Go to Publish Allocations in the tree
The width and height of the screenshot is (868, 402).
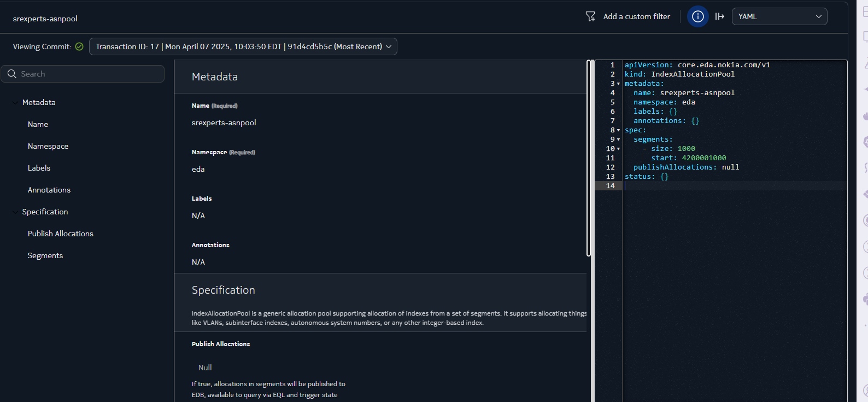click(61, 234)
